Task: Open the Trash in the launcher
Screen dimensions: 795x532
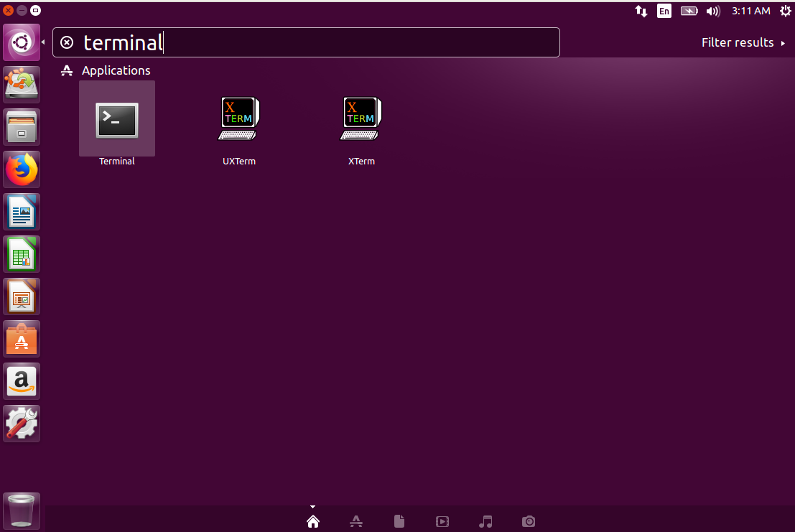Action: pos(22,511)
